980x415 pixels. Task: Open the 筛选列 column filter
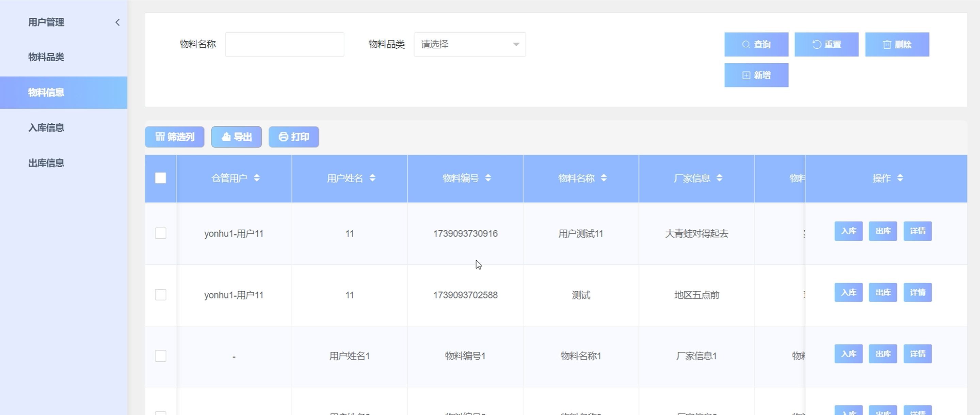click(175, 137)
